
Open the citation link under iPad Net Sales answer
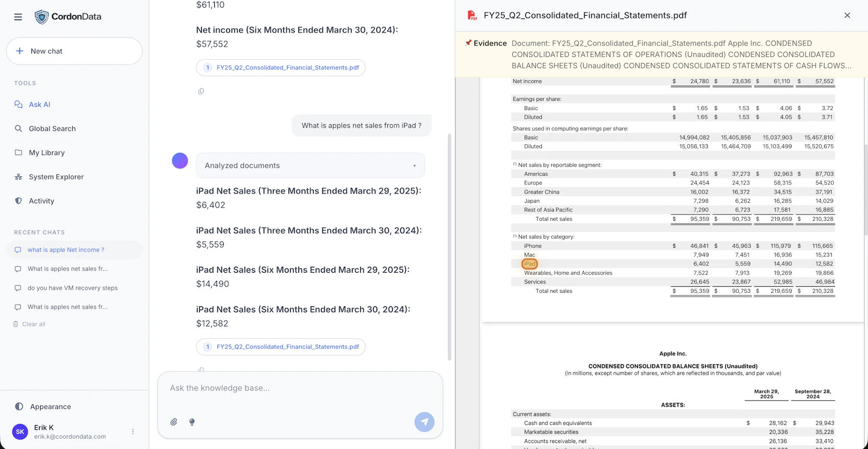[x=280, y=347]
